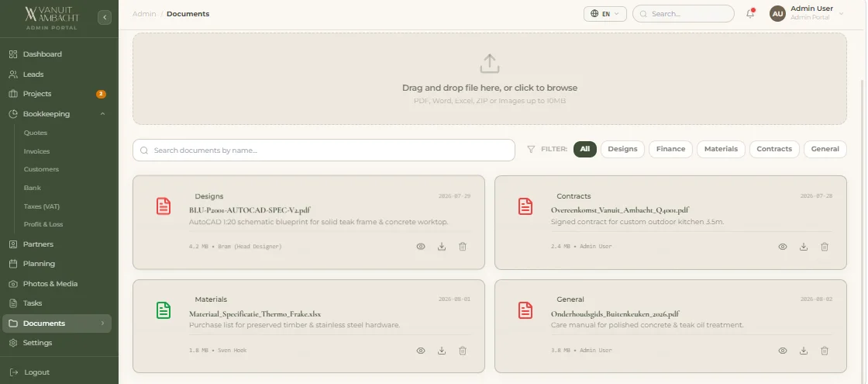Screen dimensions: 868x384
Task: Click the green spreadsheet icon of Materiaal file
Action: point(164,310)
